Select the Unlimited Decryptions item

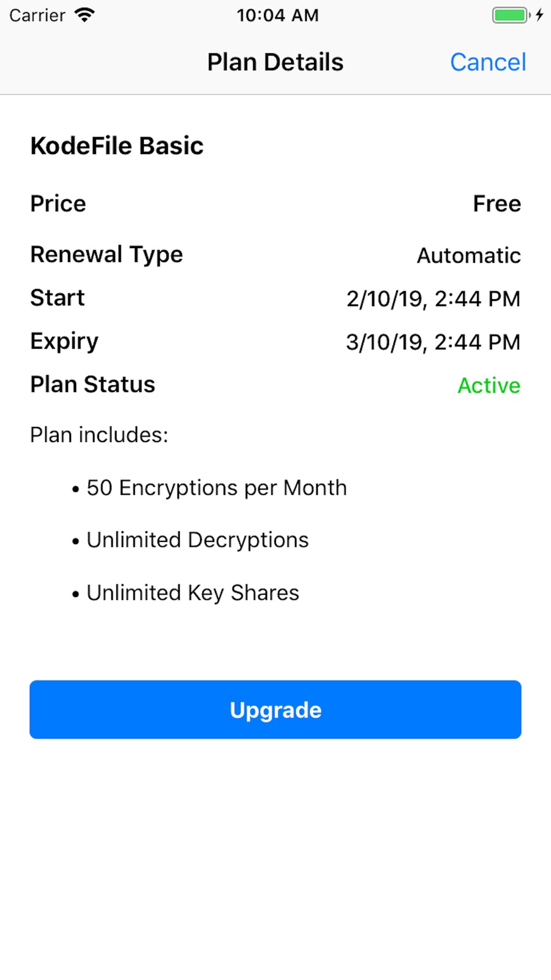point(197,540)
